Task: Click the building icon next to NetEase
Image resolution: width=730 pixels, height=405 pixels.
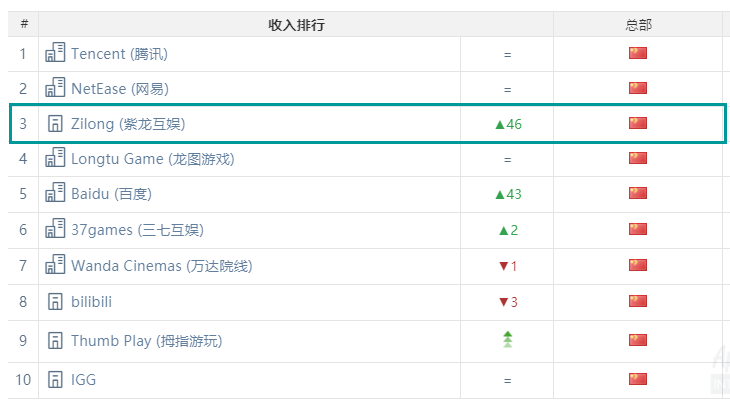Action: point(55,88)
